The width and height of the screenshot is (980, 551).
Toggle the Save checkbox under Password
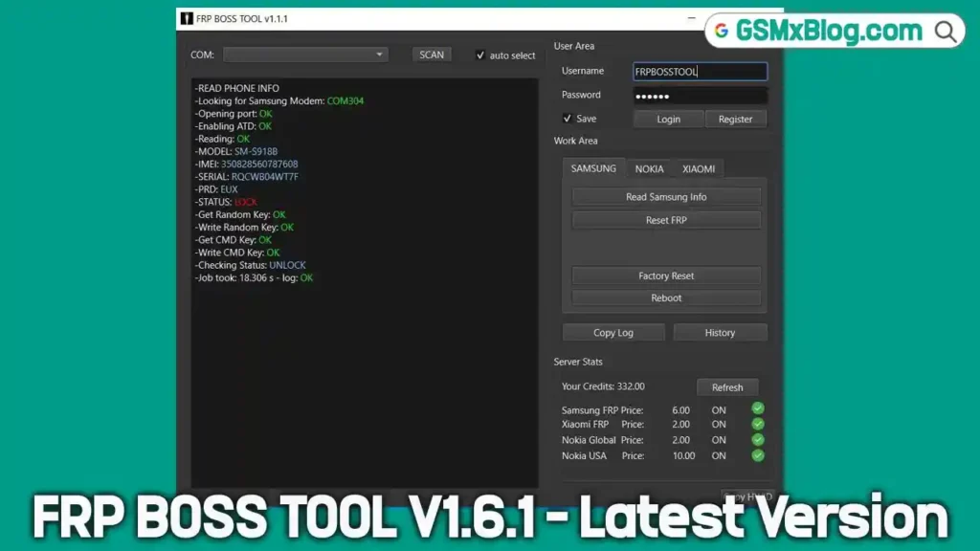567,118
